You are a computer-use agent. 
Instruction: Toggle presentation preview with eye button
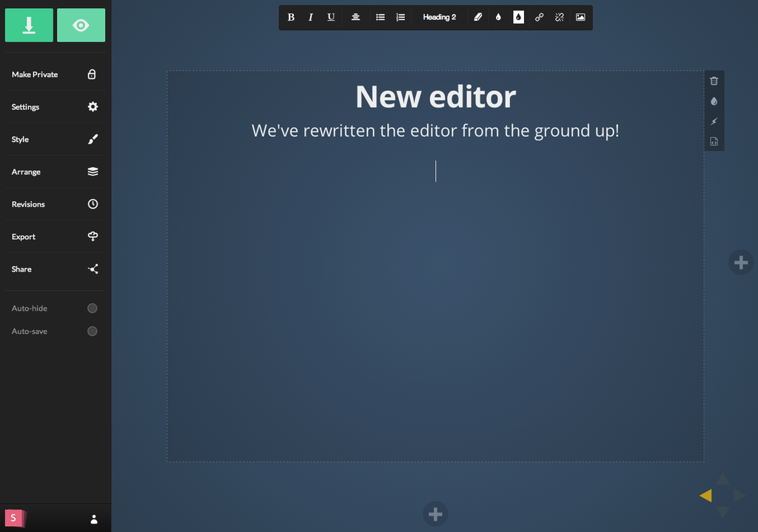click(81, 25)
